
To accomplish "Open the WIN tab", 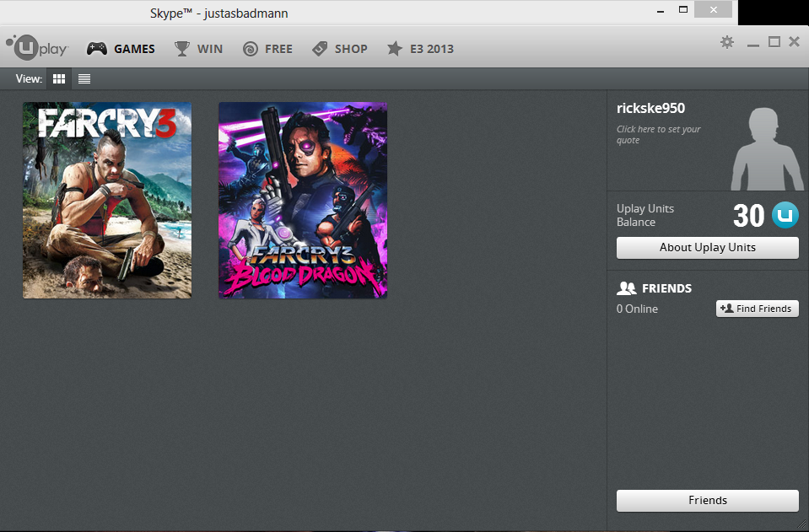I will click(198, 49).
